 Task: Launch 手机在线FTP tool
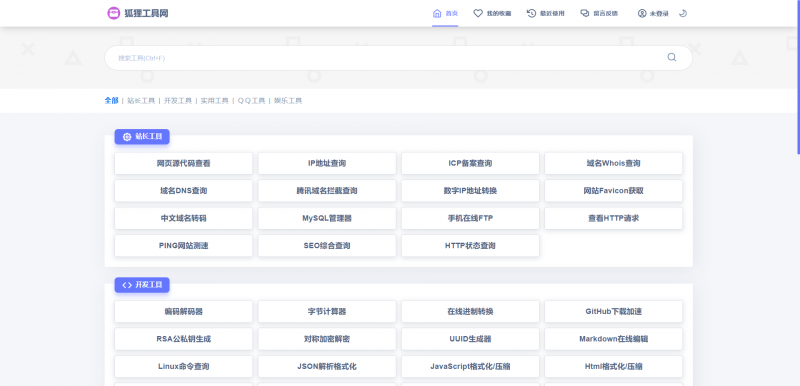coord(470,218)
